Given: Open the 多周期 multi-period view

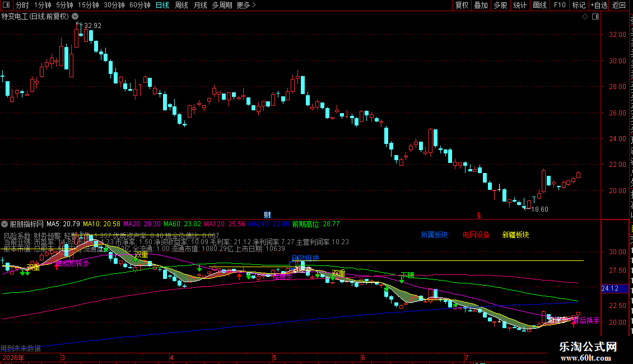Looking at the screenshot, I should point(222,5).
